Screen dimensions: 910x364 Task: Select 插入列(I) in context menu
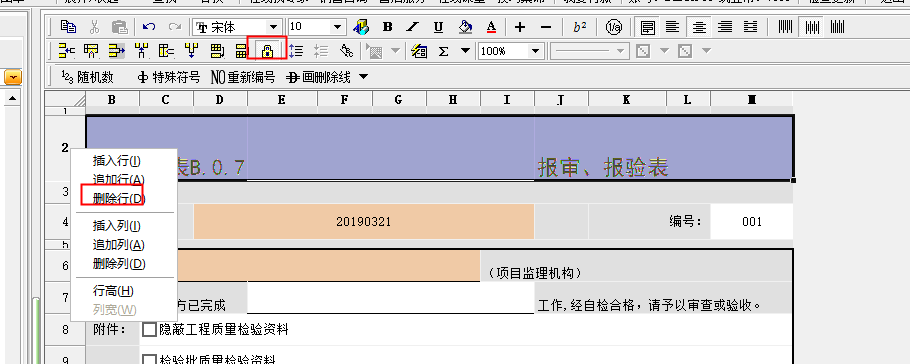[x=117, y=226]
